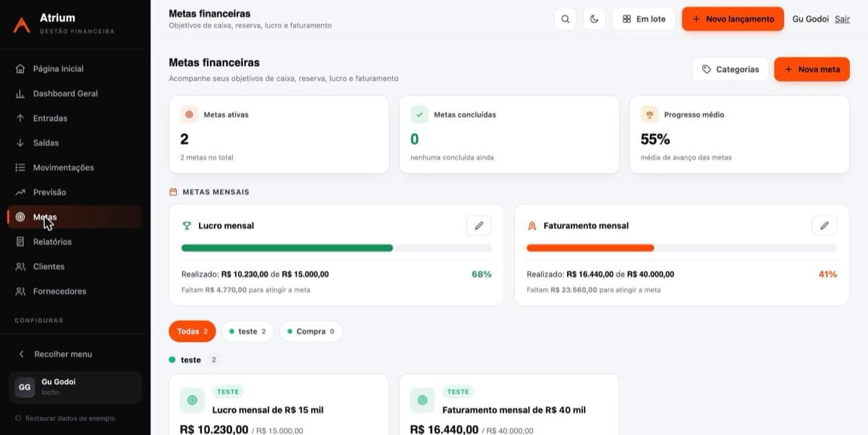Click Metas concluídas checkmark icon
Image resolution: width=868 pixels, height=435 pixels.
click(420, 114)
